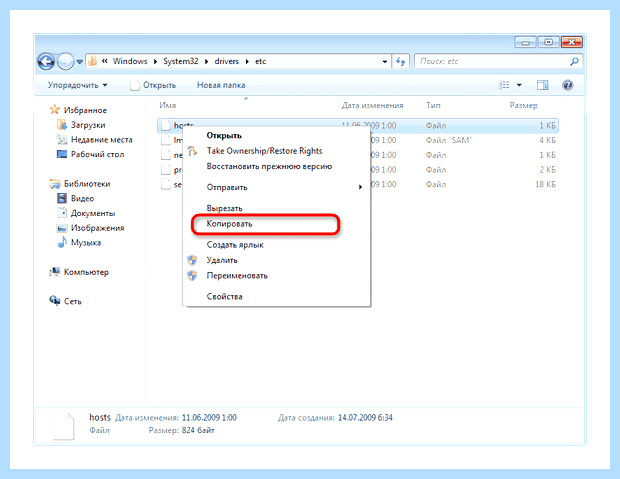
Task: Click the Музыка note icon
Action: click(62, 242)
